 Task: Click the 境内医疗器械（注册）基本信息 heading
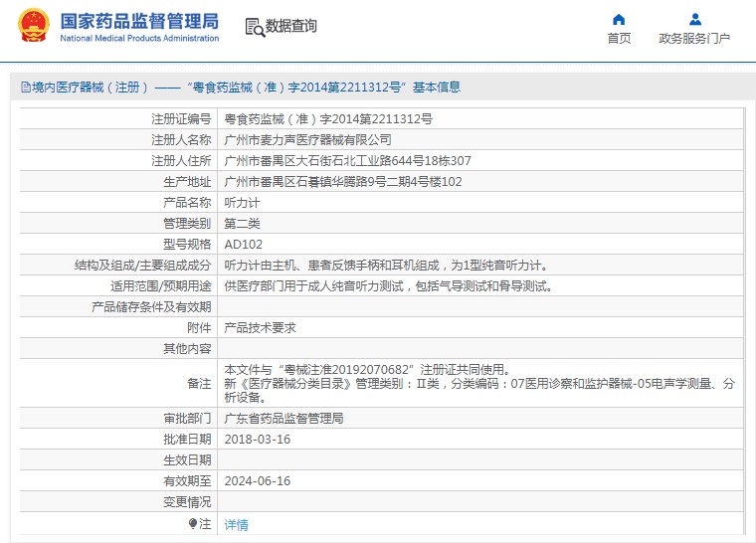point(246,88)
